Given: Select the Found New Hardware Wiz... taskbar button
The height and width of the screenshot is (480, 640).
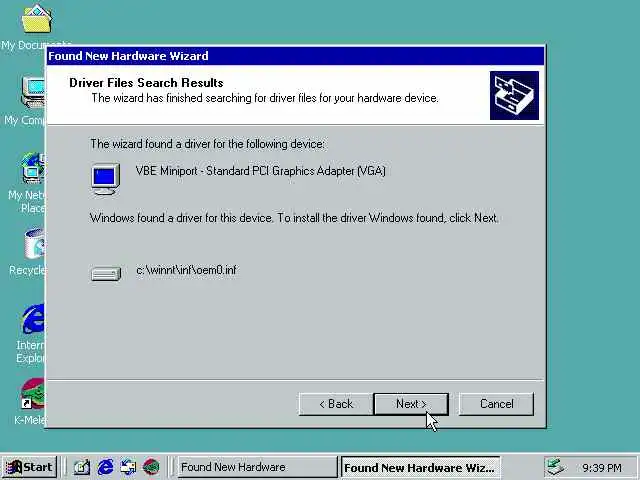Looking at the screenshot, I should tap(420, 467).
